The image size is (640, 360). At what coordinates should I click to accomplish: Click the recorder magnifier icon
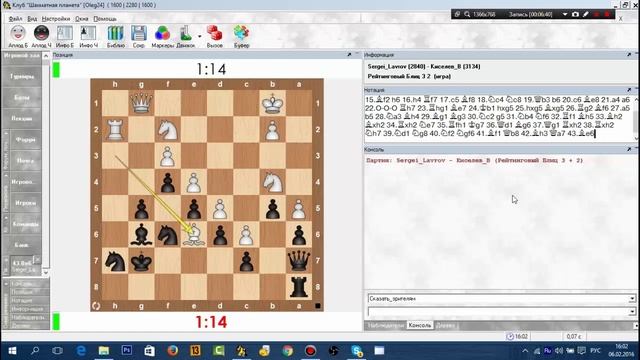[x=467, y=14]
